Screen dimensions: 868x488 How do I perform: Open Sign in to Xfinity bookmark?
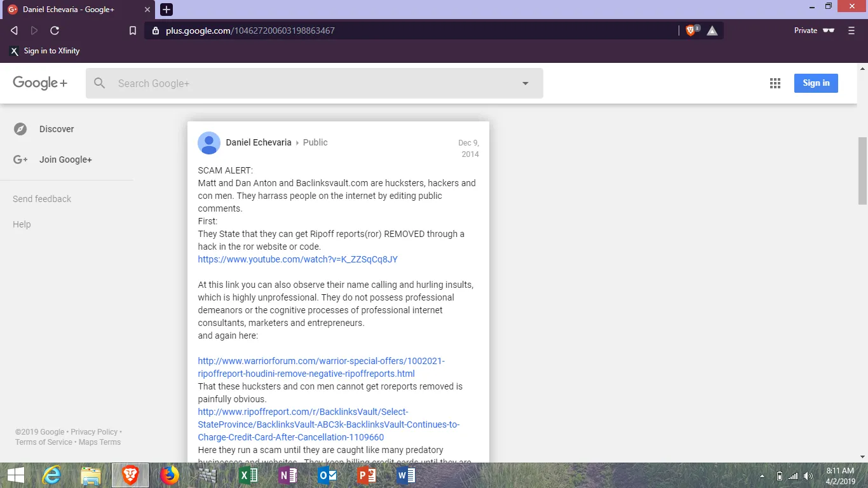(x=44, y=51)
